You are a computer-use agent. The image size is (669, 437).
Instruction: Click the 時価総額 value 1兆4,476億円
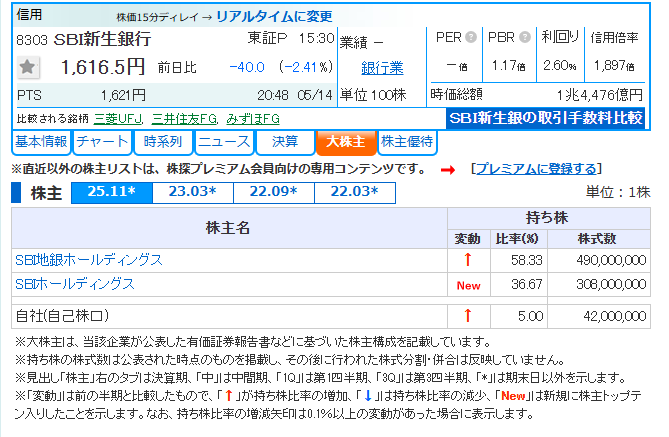pos(599,95)
